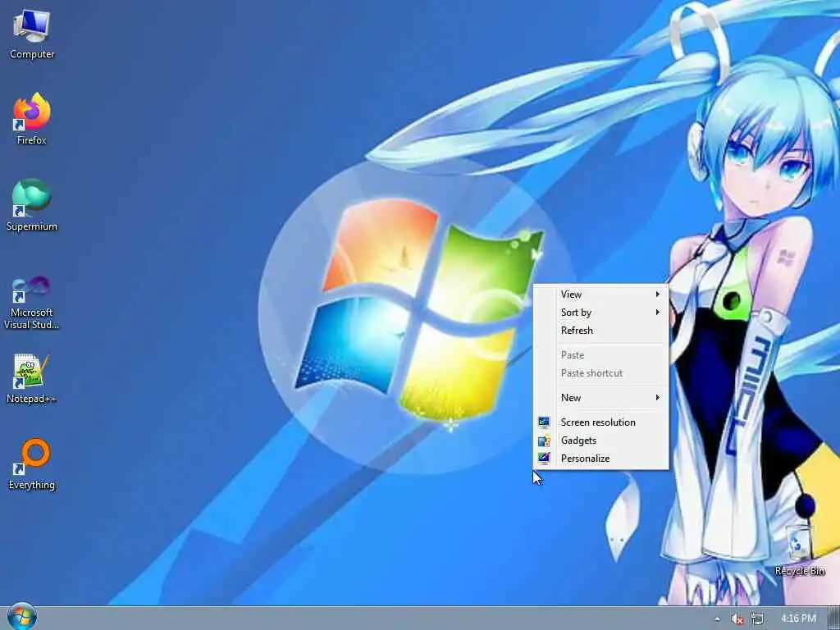This screenshot has width=840, height=630.
Task: Expand the View submenu
Action: click(601, 294)
